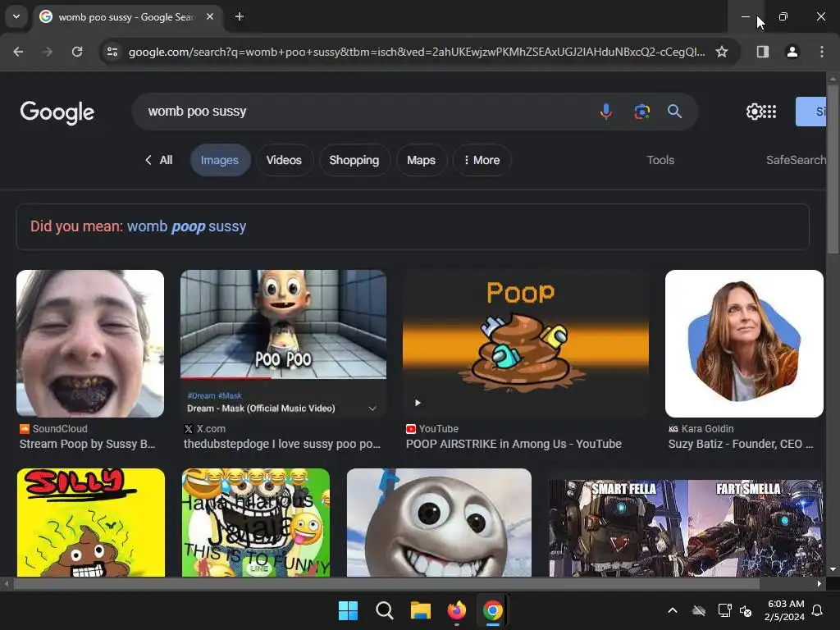This screenshot has height=630, width=840.
Task: Open the SoundCloud Stream Poop thumbnail
Action: point(90,344)
